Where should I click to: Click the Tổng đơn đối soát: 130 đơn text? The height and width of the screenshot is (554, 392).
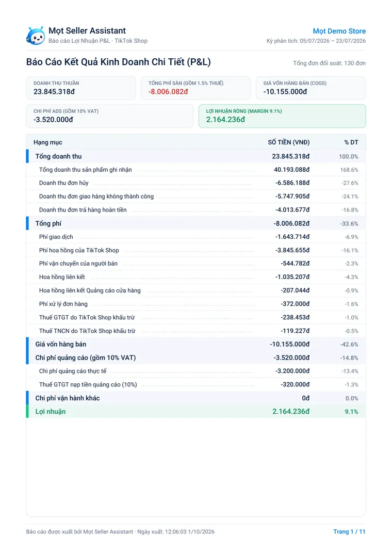(329, 63)
